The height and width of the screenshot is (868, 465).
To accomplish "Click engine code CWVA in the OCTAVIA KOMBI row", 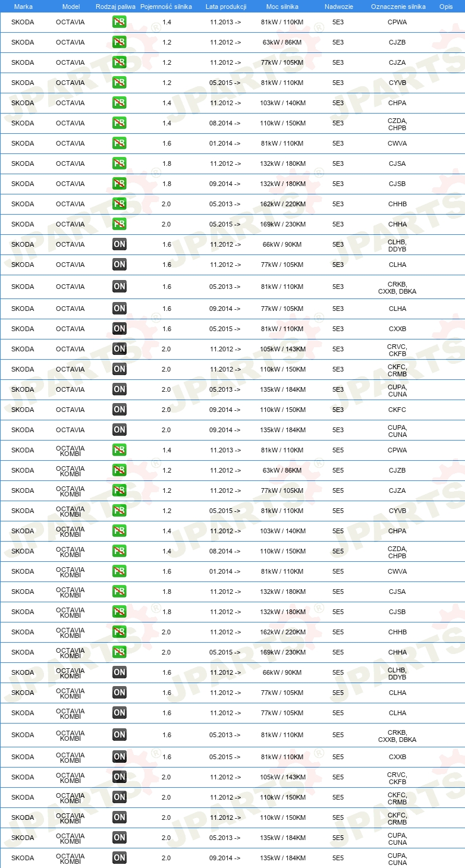I will [397, 571].
